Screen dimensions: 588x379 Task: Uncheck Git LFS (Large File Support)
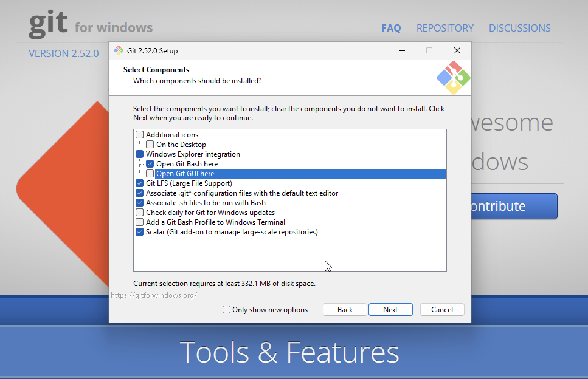(140, 183)
